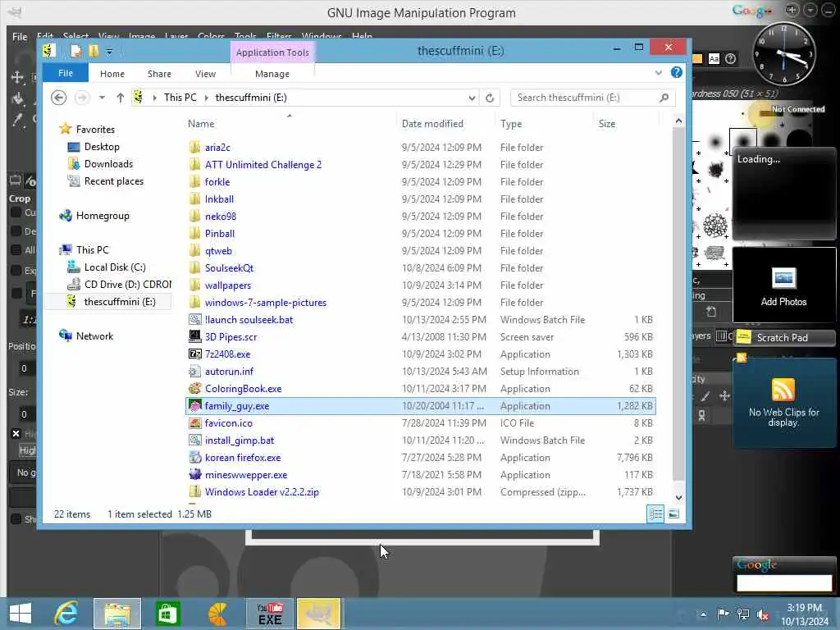Select the 7z2408.exe installer file
Image resolution: width=840 pixels, height=630 pixels.
pyautogui.click(x=227, y=354)
